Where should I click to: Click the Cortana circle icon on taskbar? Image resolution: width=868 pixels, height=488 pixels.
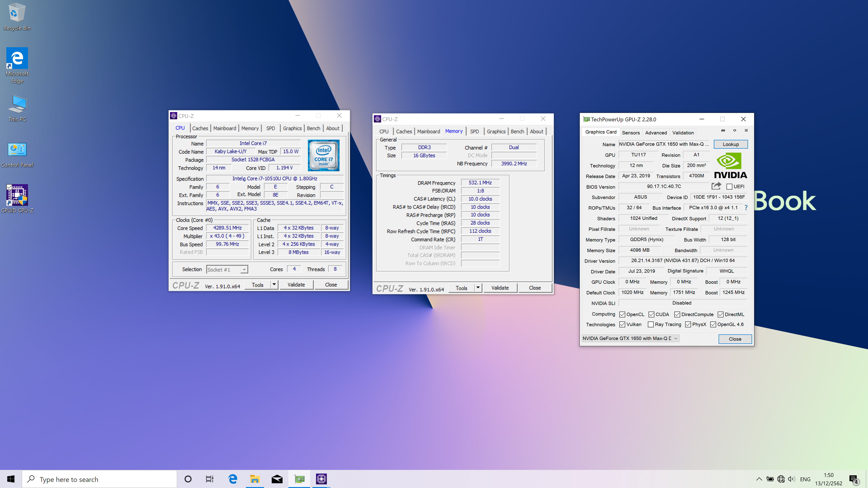[x=188, y=479]
